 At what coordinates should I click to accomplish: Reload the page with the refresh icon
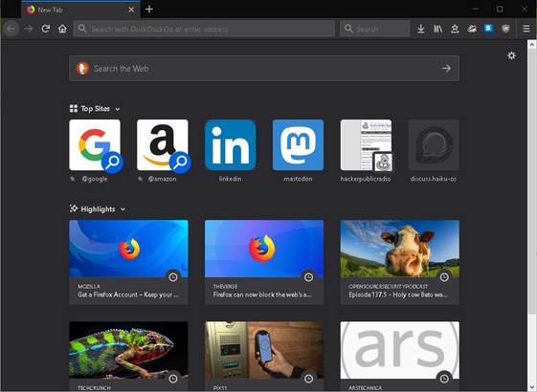tap(46, 29)
